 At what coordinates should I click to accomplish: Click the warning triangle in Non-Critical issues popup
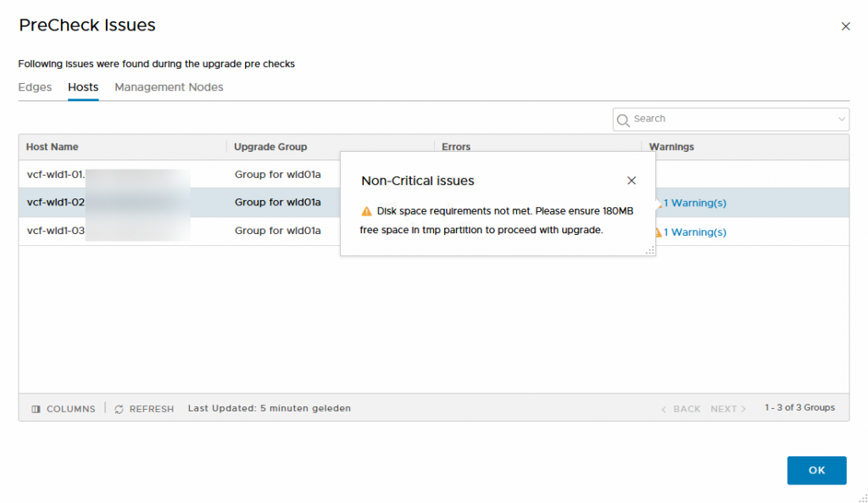pyautogui.click(x=366, y=211)
